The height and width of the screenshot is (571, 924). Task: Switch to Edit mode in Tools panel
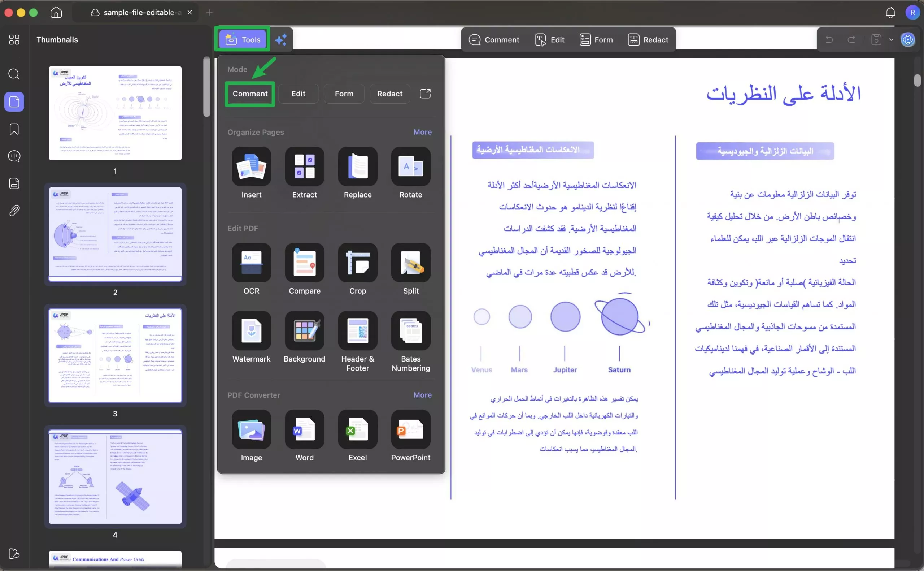(x=298, y=94)
